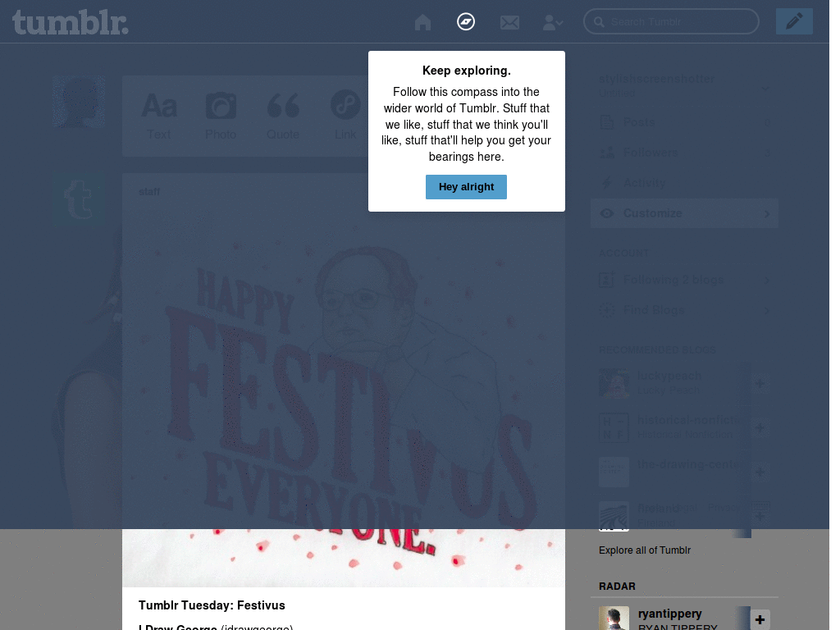Expand the stylishscreenshotter blog dropdown
The height and width of the screenshot is (630, 840).
point(765,89)
